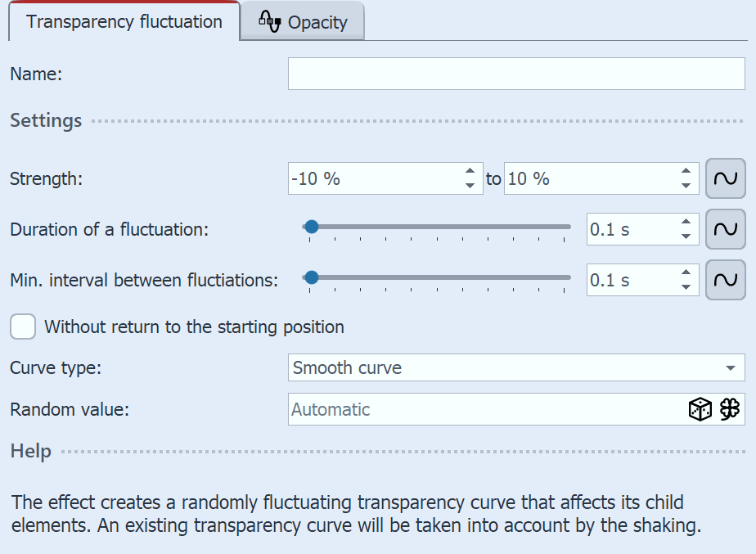Click the four-leaf clover icon next to Random value
The width and height of the screenshot is (756, 554).
click(729, 409)
